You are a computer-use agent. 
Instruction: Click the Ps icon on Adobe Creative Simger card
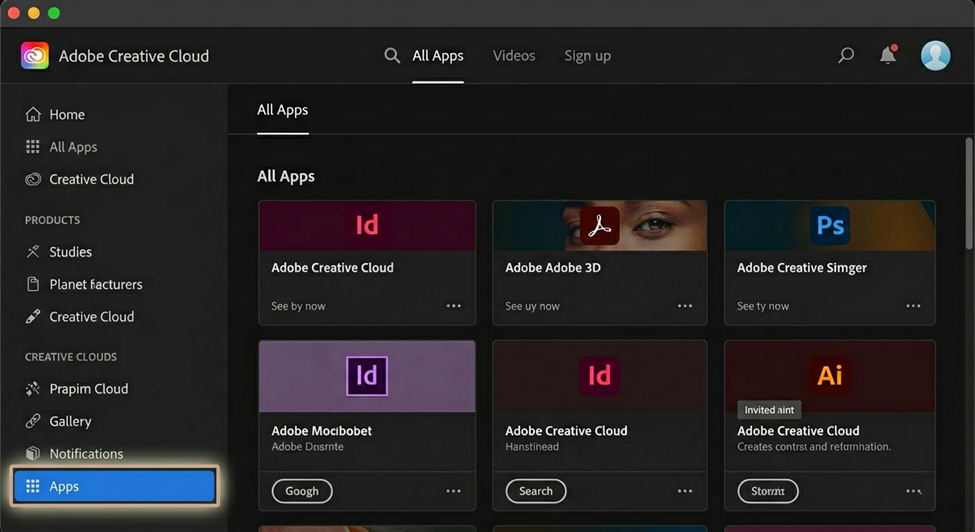point(830,225)
